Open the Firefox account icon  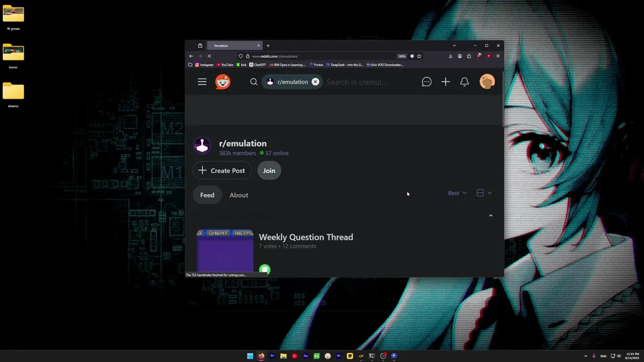[x=459, y=56]
